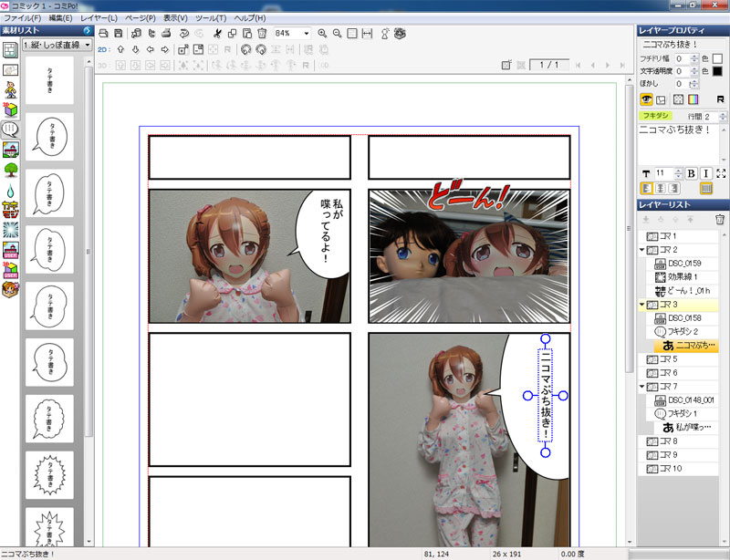730x560 pixels.
Task: Open the background school building category
Action: [10, 150]
